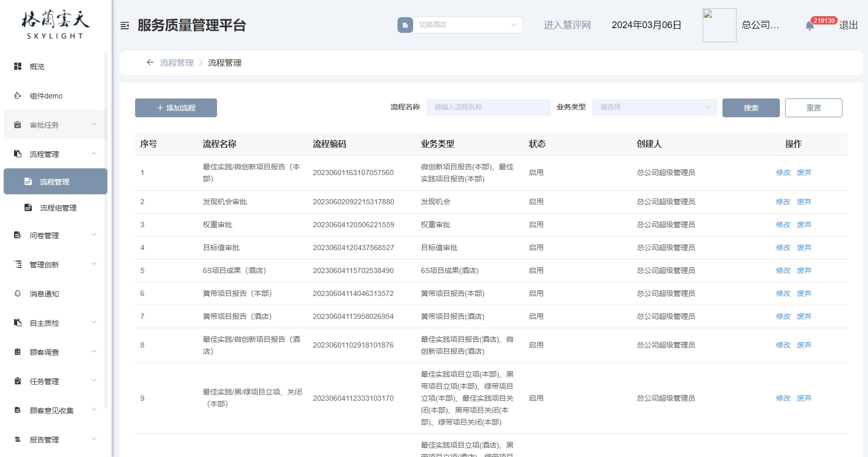Click the 报告管理 sidebar icon

pyautogui.click(x=18, y=439)
